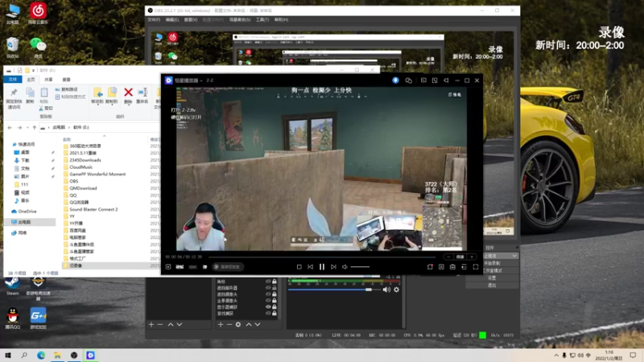Open 文件(F) menu in OBS
The height and width of the screenshot is (362, 644).
pyautogui.click(x=154, y=19)
